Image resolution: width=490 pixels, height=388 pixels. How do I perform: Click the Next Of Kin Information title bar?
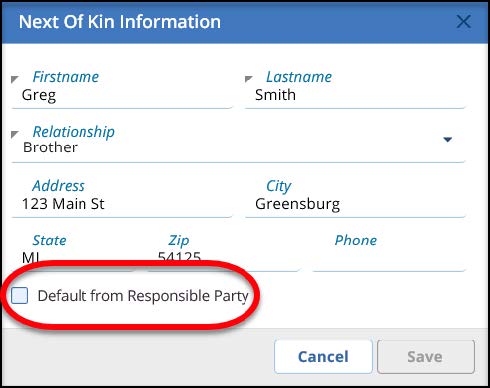click(x=245, y=22)
